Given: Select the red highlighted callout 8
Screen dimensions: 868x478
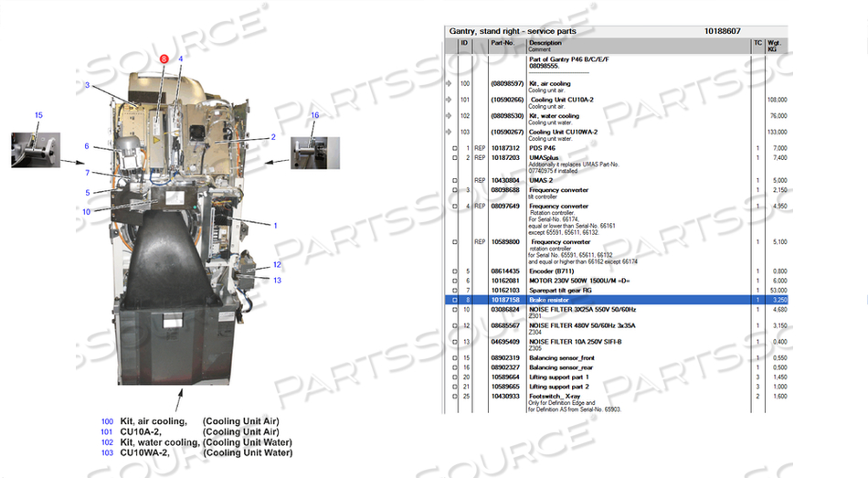Looking at the screenshot, I should click(164, 58).
